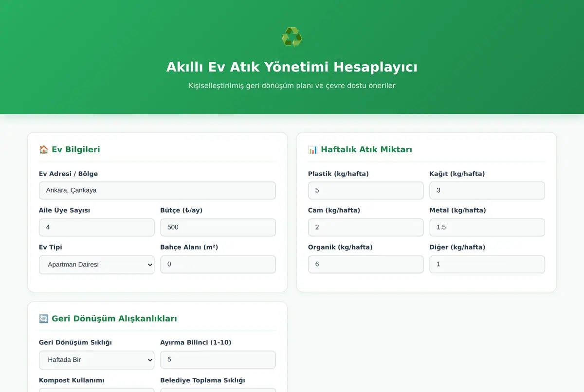Click the Haftalık Atık Miktarı heading
584x392 pixels.
tap(360, 149)
